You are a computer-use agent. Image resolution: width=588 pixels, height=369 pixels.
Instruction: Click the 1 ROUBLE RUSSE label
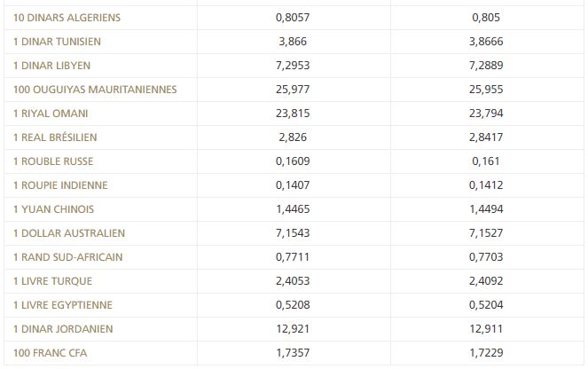54,161
